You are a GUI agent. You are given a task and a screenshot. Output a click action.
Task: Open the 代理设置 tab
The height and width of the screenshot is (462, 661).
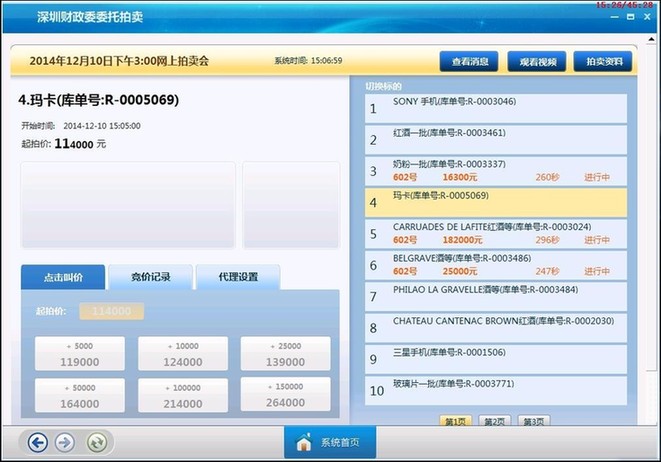point(237,277)
